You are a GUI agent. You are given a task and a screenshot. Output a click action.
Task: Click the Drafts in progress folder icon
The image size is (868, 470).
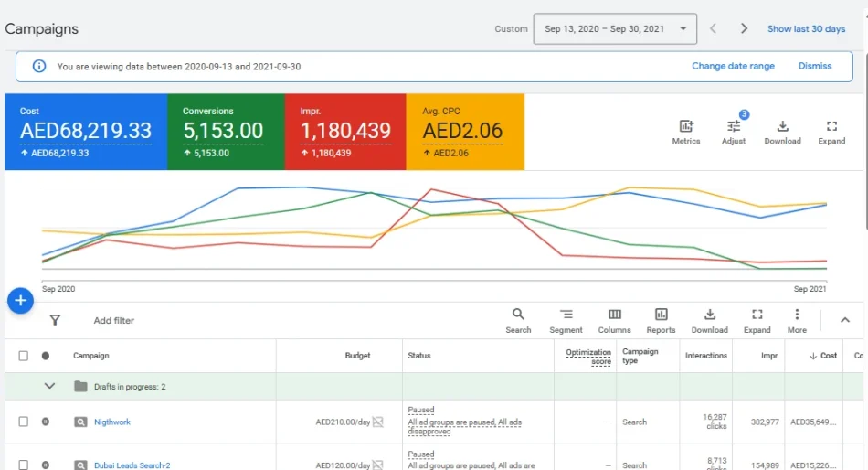pyautogui.click(x=80, y=386)
